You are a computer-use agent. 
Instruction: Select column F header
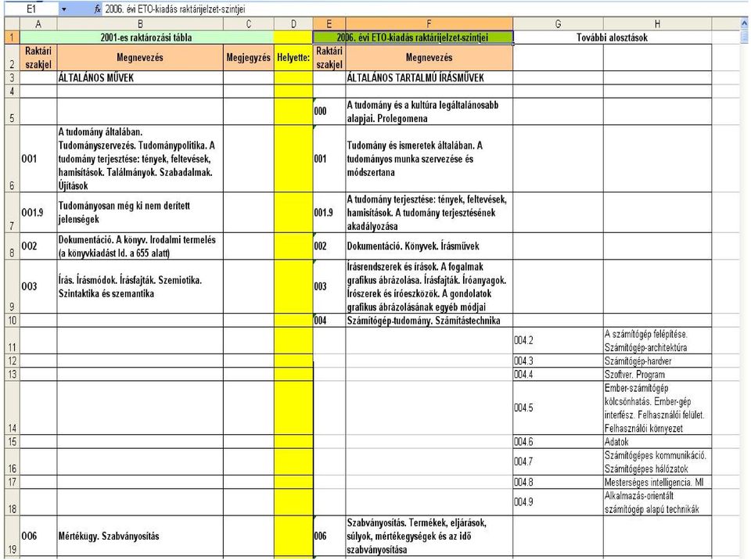point(429,24)
